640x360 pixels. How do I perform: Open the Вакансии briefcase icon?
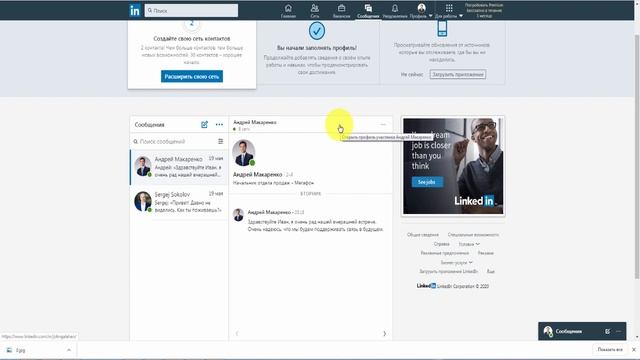pyautogui.click(x=341, y=11)
